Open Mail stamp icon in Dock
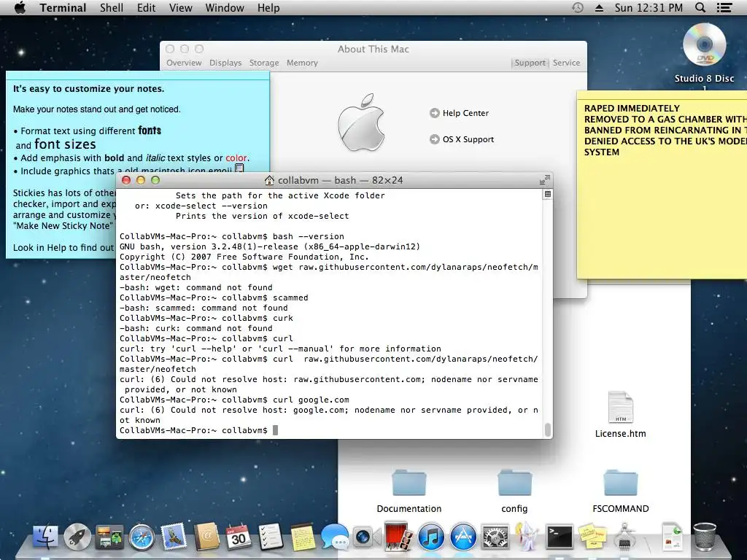 [x=174, y=537]
